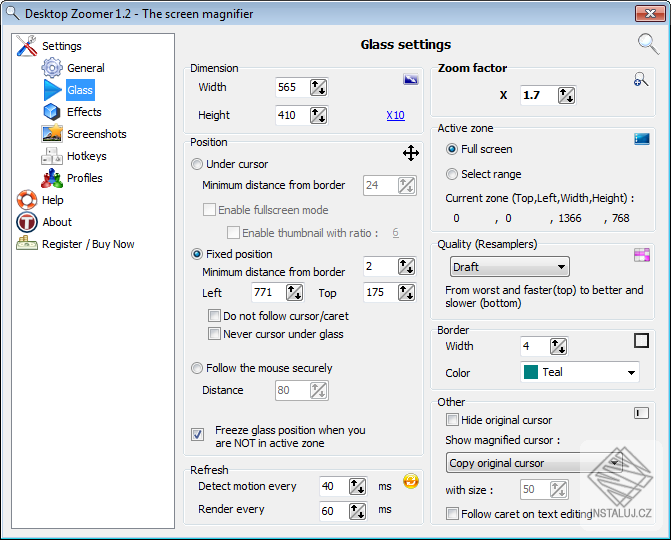Image resolution: width=671 pixels, height=540 pixels.
Task: Click the Quality resamplers pink grid icon
Action: pos(641,255)
